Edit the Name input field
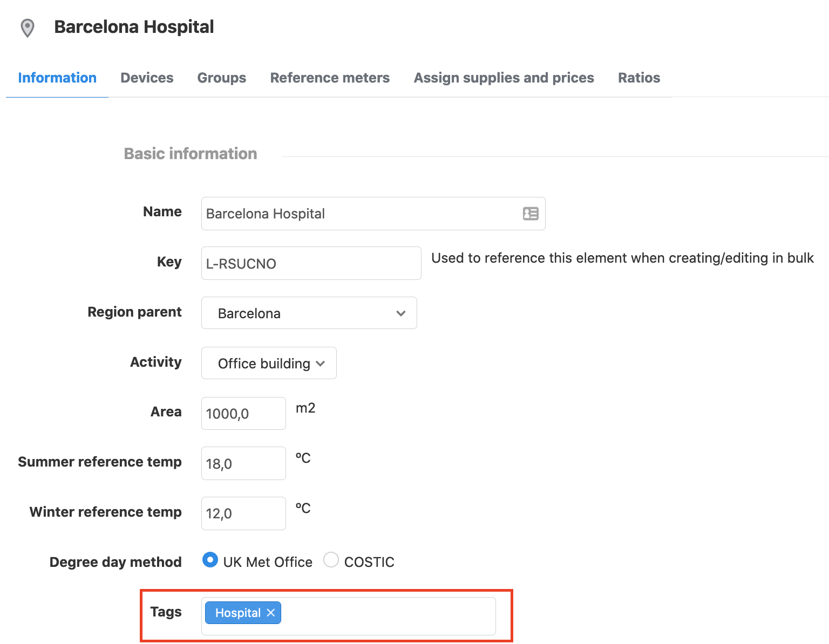This screenshot has width=829, height=644. click(x=373, y=214)
